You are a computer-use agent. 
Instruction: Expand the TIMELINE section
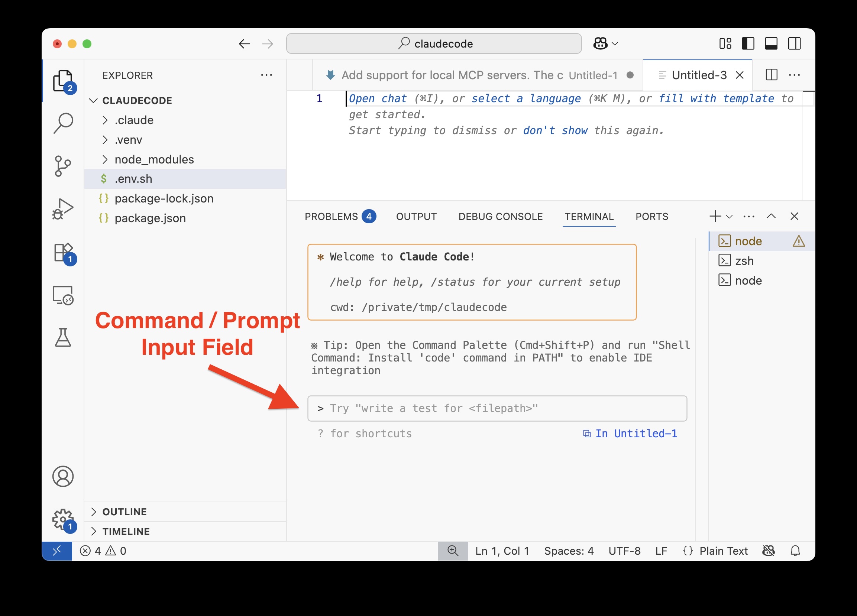point(185,531)
